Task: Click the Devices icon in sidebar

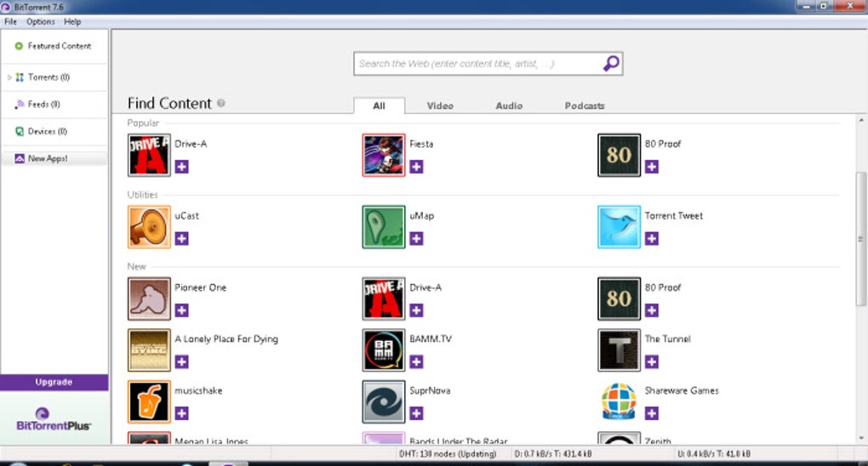Action: [x=20, y=131]
